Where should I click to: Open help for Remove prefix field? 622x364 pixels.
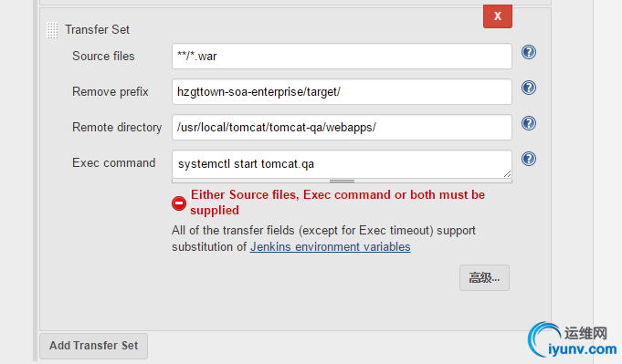tap(529, 88)
